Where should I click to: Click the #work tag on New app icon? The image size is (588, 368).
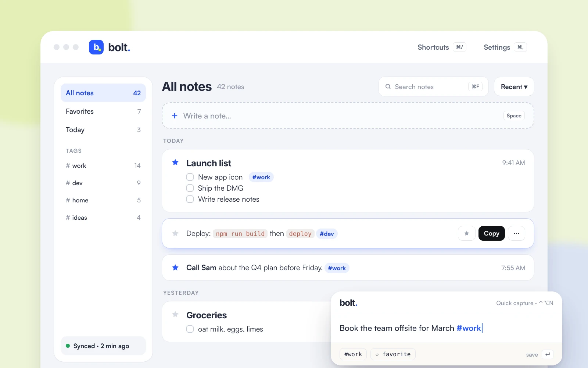(x=261, y=177)
